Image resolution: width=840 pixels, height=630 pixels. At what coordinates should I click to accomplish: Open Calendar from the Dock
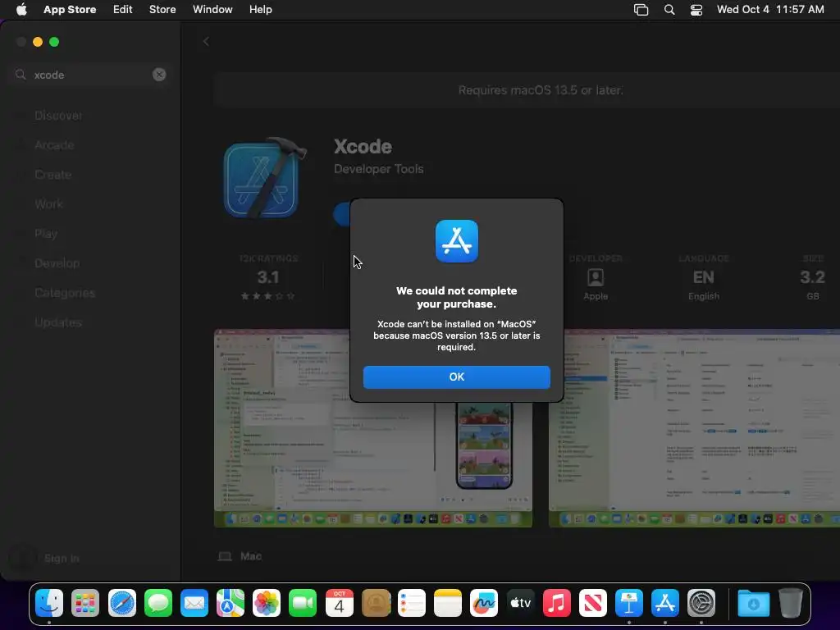[339, 603]
